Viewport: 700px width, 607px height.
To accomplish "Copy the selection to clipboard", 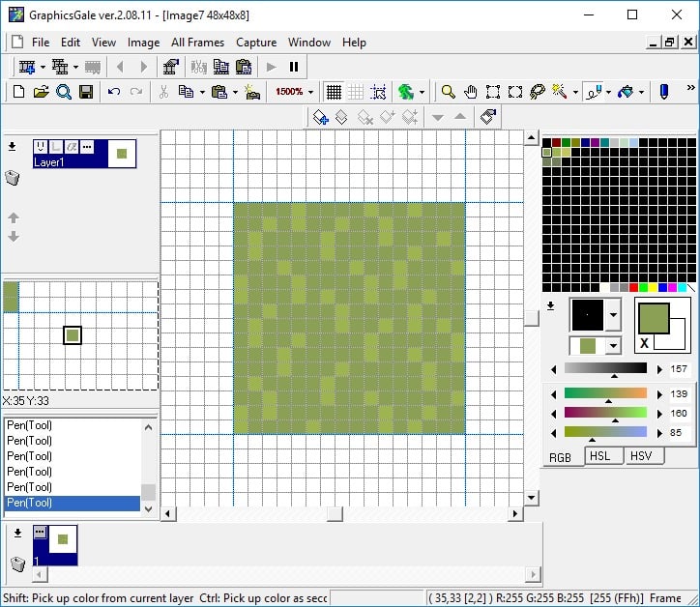I will [x=186, y=92].
